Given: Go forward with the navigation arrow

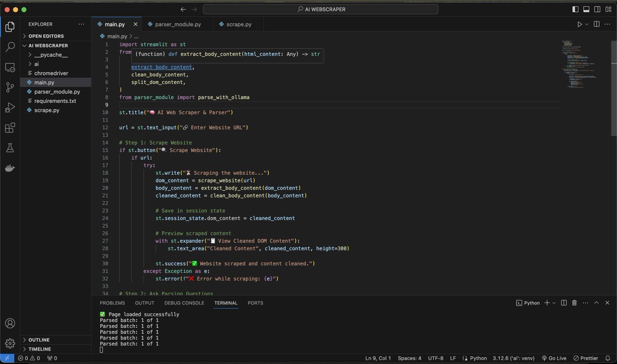Looking at the screenshot, I should click(194, 9).
